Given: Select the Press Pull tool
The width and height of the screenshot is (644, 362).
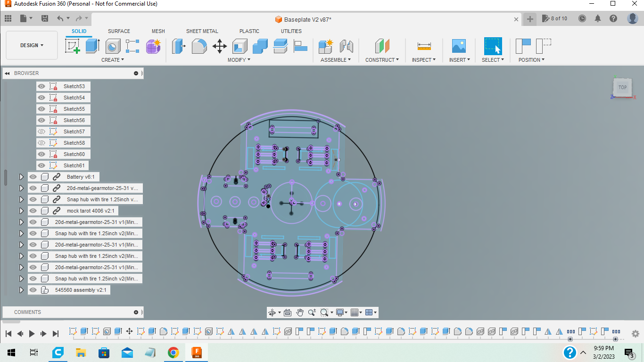Looking at the screenshot, I should (179, 46).
